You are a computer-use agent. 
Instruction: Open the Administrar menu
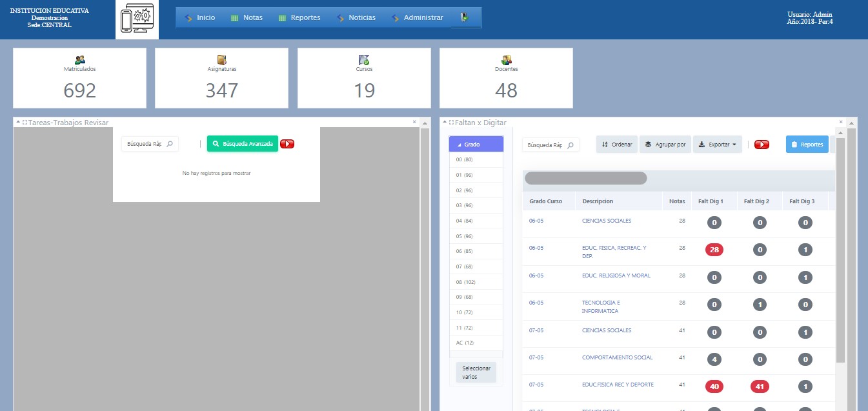[417, 18]
